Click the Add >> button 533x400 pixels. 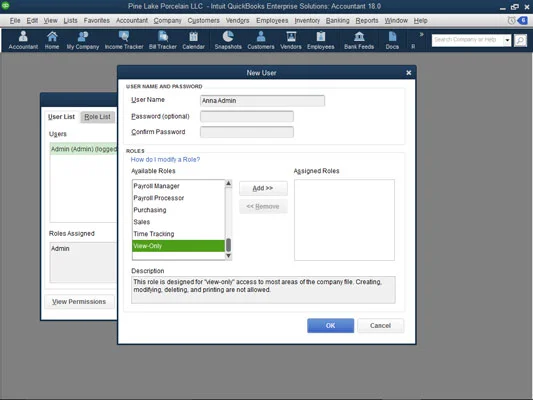click(x=263, y=188)
